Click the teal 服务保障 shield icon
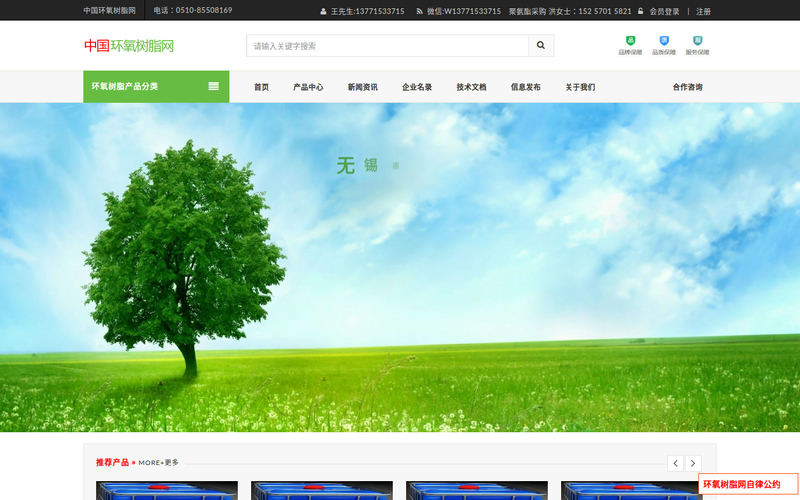 pos(697,41)
